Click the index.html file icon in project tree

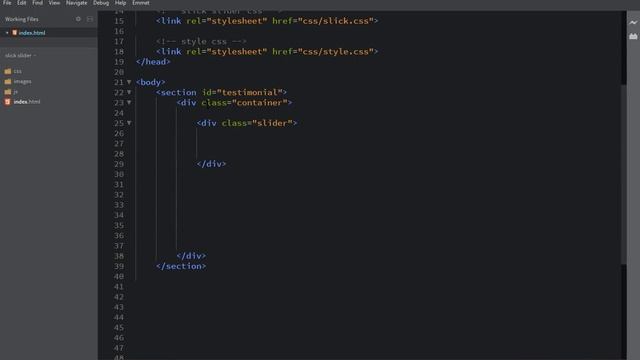tap(7, 102)
